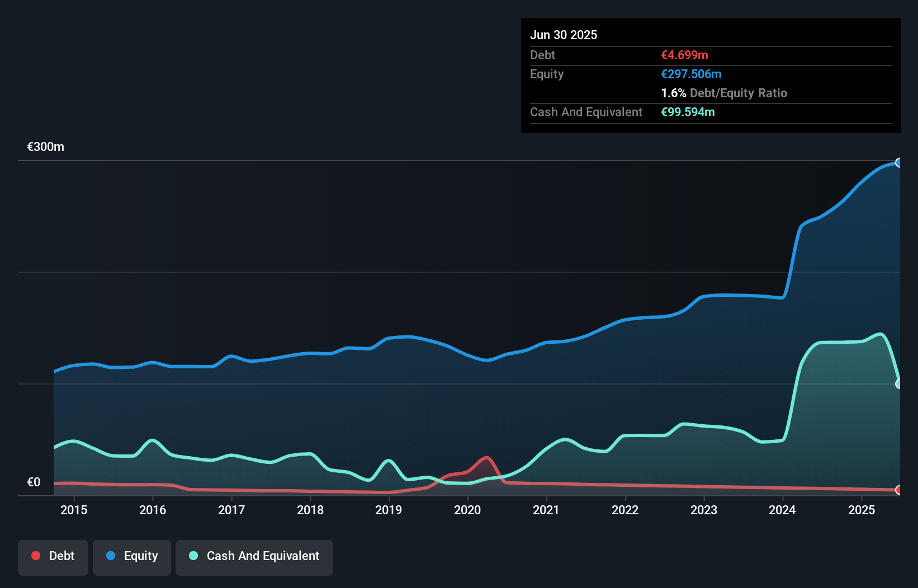This screenshot has height=588, width=918.
Task: Toggle Cash And Equivalent legend button
Action: click(x=254, y=556)
